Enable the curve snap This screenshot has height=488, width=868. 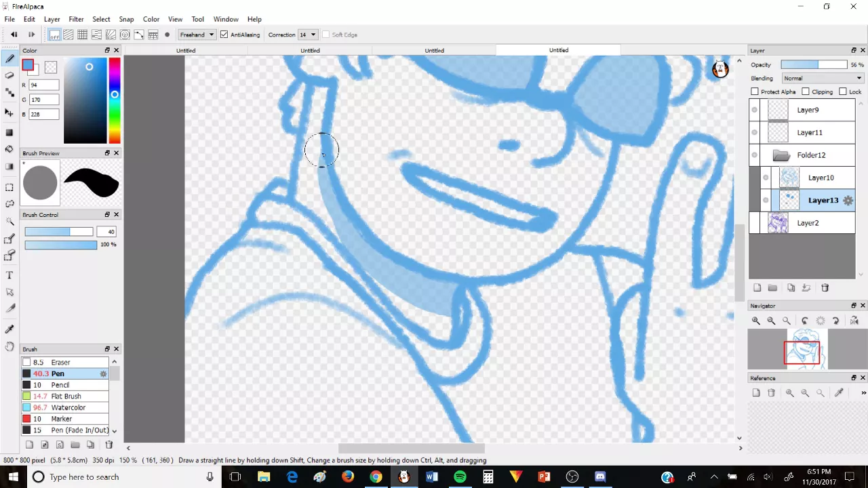pyautogui.click(x=140, y=35)
